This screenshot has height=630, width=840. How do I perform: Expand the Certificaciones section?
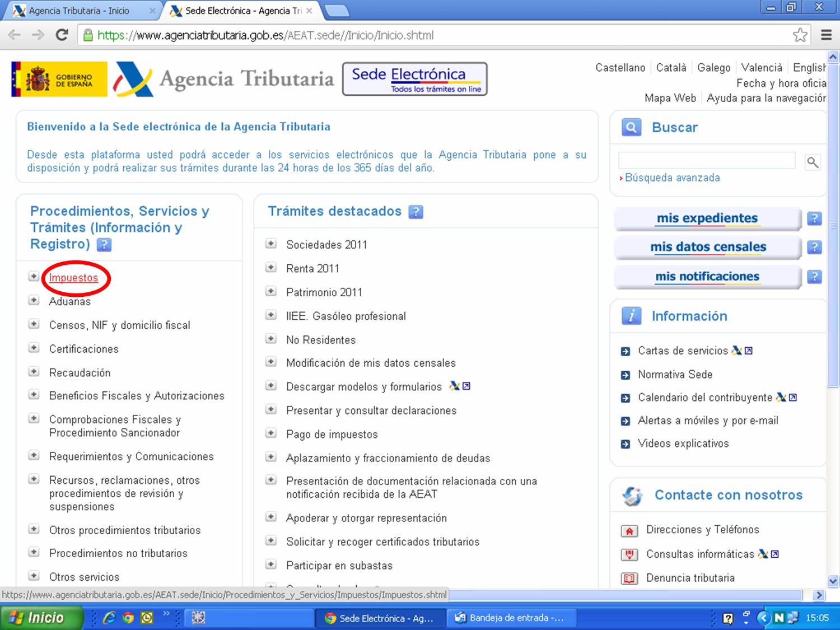point(34,348)
